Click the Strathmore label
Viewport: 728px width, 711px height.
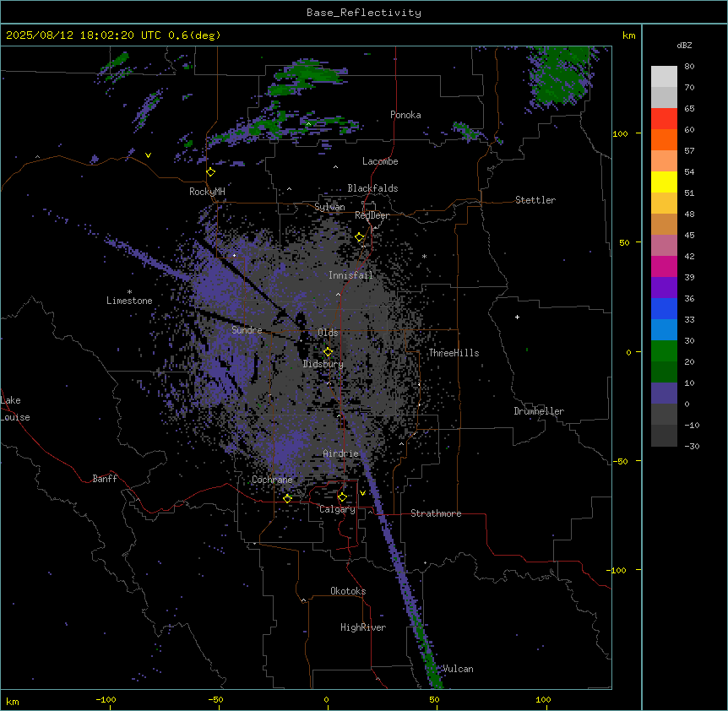click(x=436, y=513)
